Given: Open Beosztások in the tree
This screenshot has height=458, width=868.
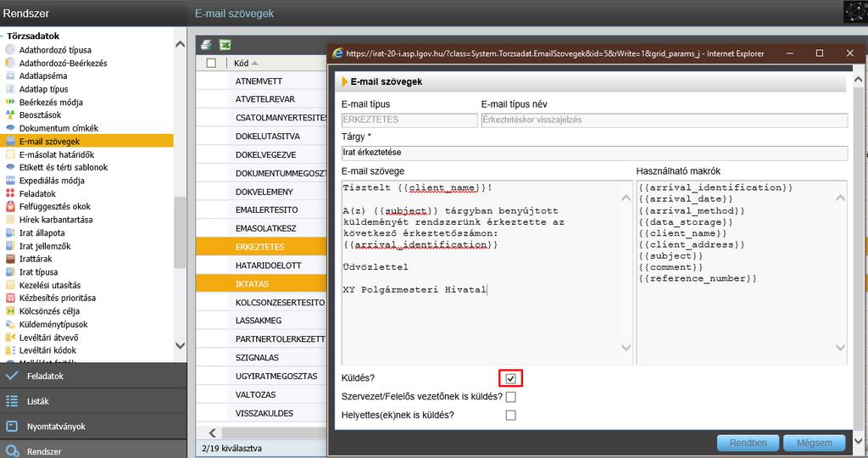Looking at the screenshot, I should (40, 115).
